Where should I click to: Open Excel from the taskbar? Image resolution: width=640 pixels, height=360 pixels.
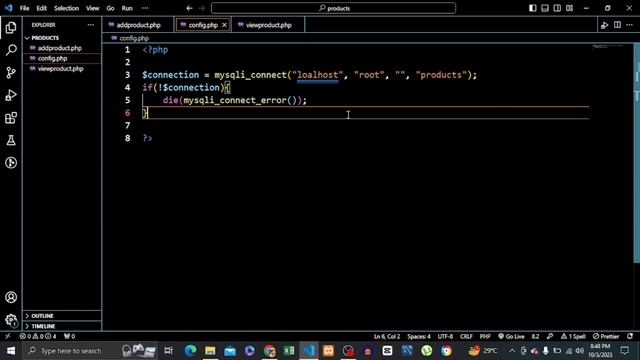pyautogui.click(x=289, y=351)
